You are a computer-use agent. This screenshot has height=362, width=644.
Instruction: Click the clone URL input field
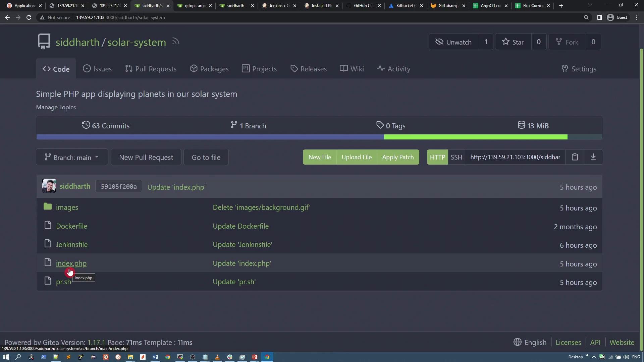515,157
